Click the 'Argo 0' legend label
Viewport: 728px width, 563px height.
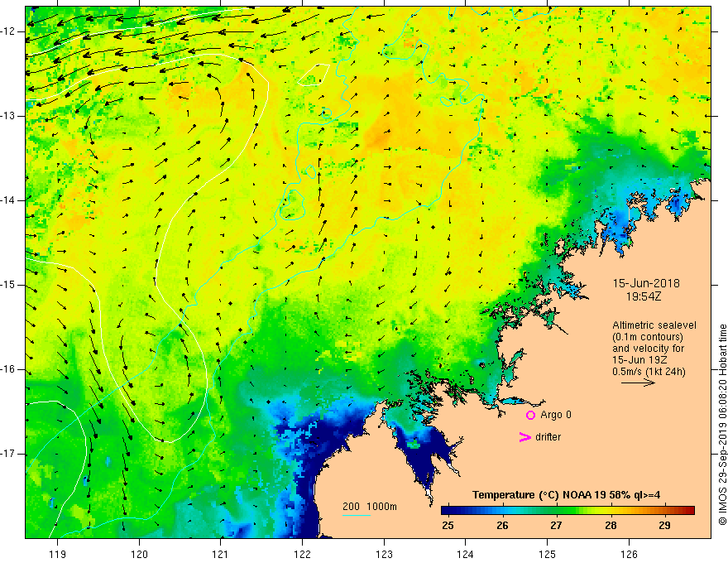[556, 415]
